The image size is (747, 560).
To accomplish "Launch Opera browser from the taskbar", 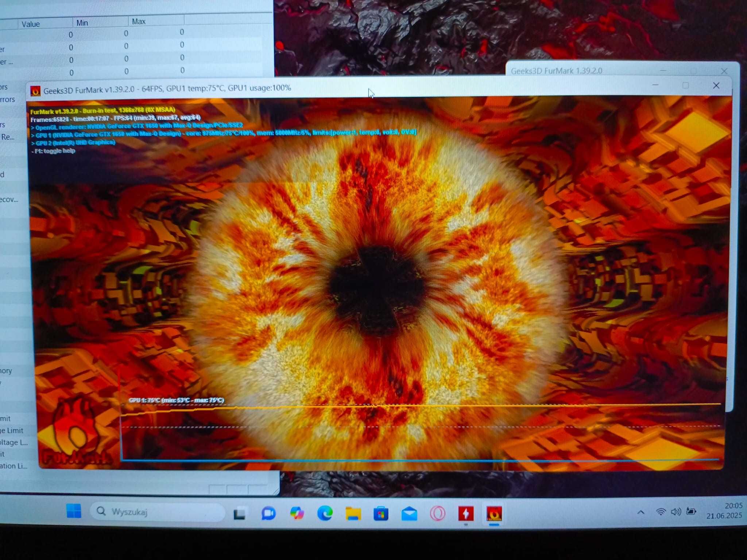I will coord(437,514).
